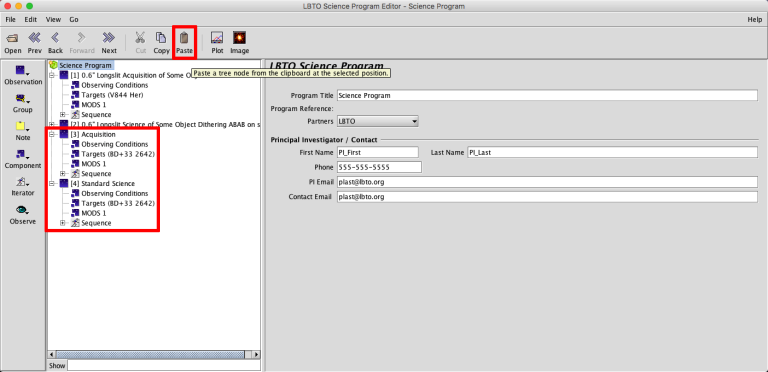Viewport: 768px width, 372px height.
Task: Expand Sequence under [3] Acquisition
Action: (x=63, y=174)
